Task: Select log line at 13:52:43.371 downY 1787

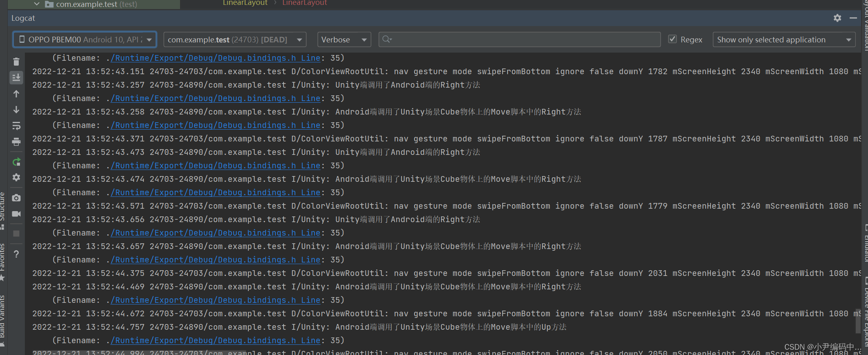Action: [446, 139]
